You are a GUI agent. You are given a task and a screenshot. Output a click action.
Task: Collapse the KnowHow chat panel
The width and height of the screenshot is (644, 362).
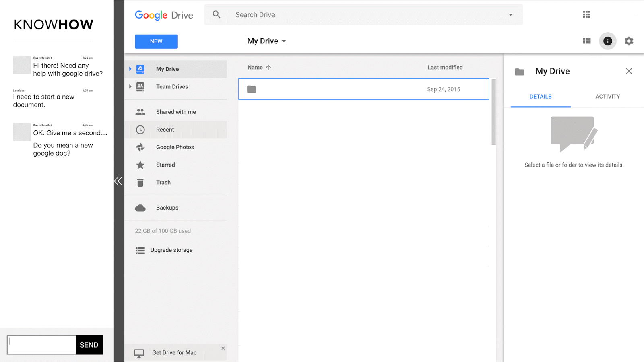[x=118, y=181]
